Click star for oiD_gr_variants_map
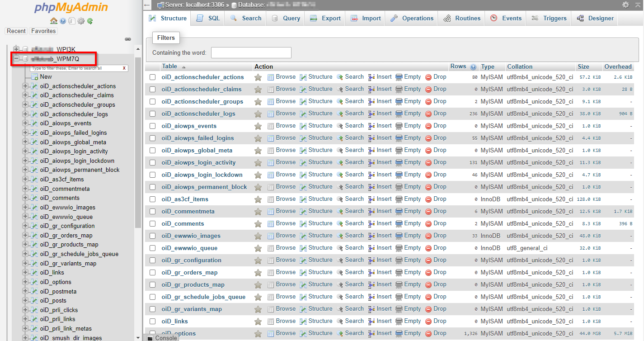The image size is (644, 341). (258, 309)
